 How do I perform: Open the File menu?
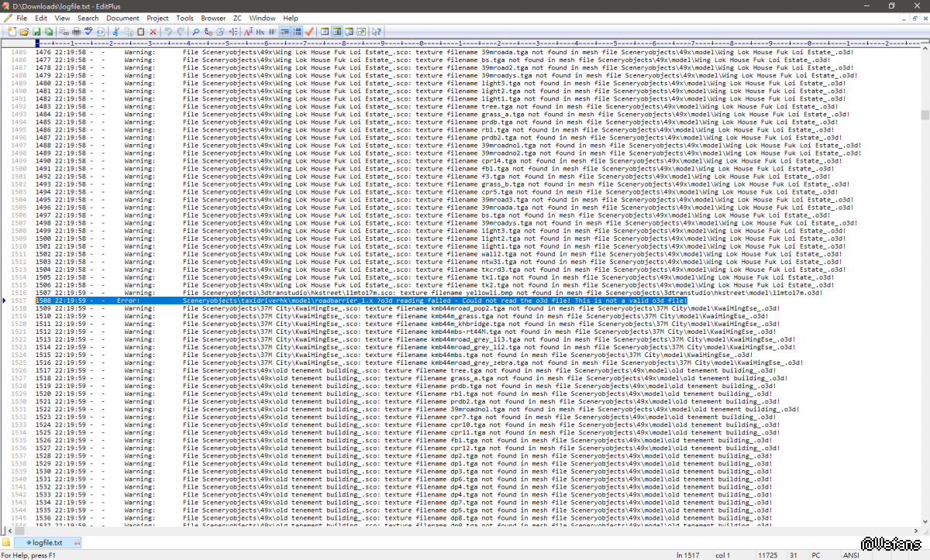click(x=21, y=18)
